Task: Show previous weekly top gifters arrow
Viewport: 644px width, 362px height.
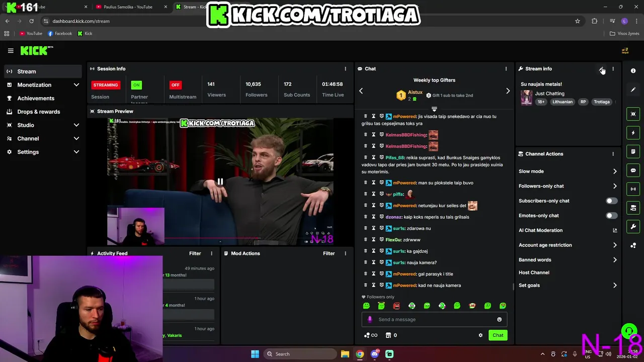Action: [361, 91]
